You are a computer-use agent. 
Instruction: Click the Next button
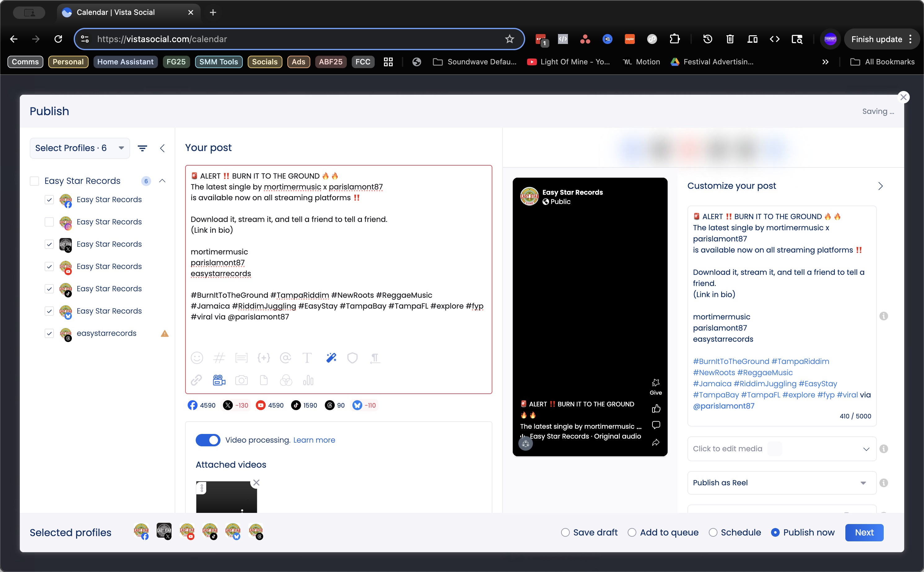pos(864,533)
